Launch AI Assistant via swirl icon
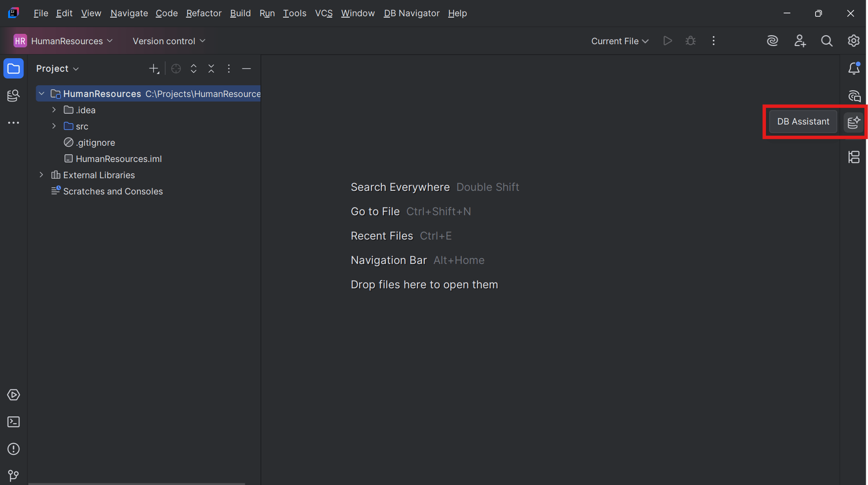Viewport: 868px width, 485px height. click(x=772, y=41)
